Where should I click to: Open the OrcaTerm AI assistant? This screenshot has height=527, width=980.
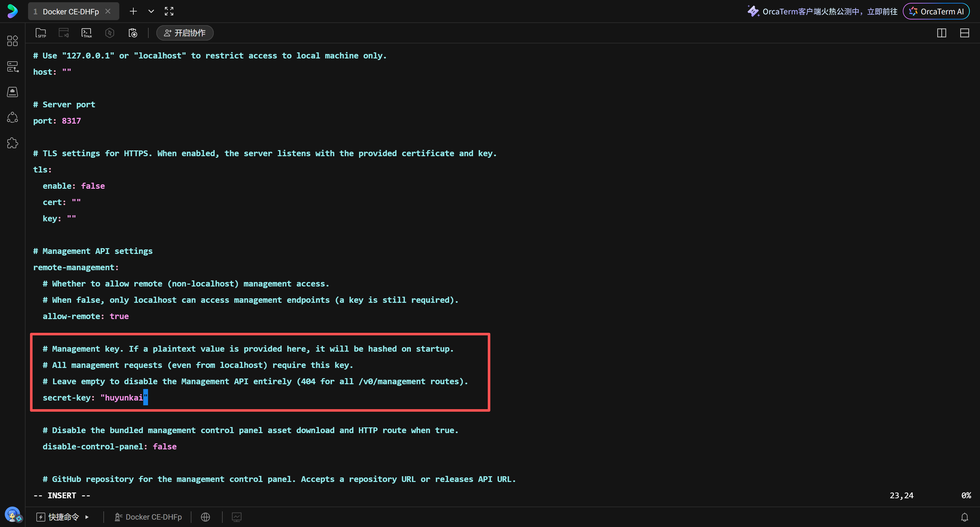tap(936, 11)
